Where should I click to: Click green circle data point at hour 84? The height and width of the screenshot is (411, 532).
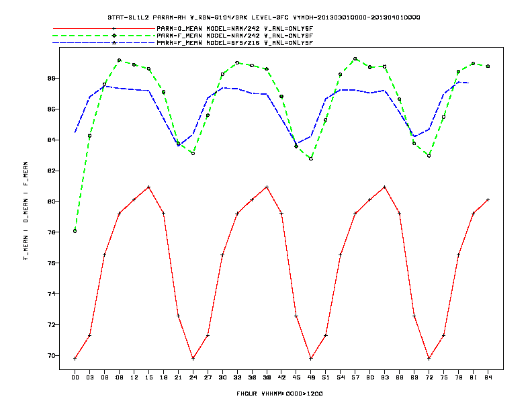[488, 66]
